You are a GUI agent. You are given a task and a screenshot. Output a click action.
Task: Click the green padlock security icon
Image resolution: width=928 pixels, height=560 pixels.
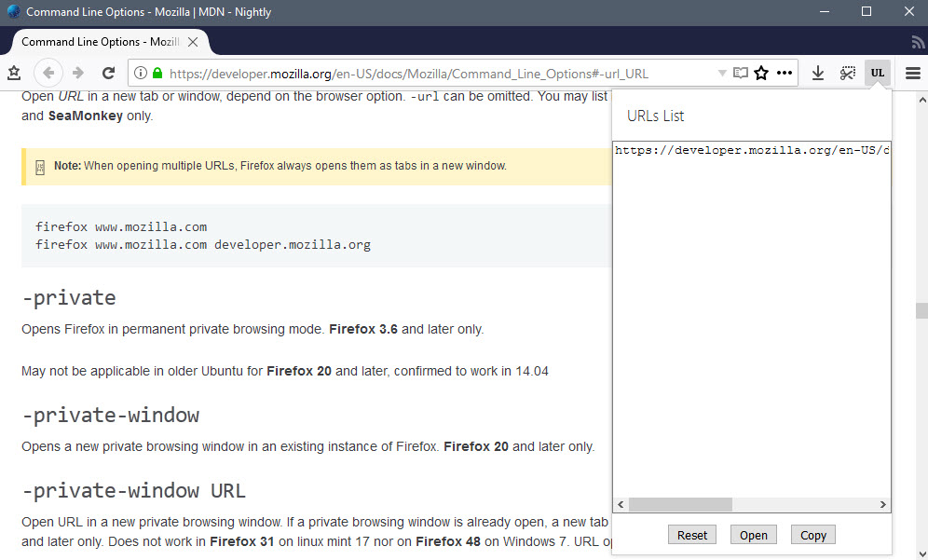pos(157,73)
